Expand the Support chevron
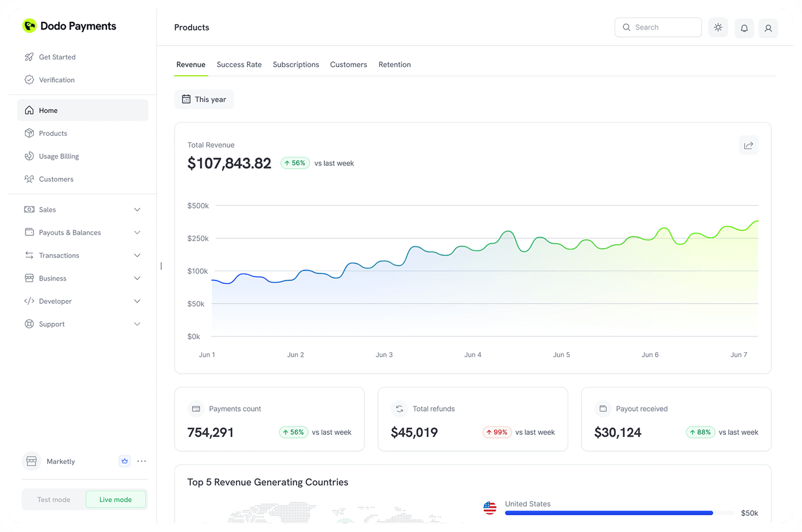802x532 pixels. (x=137, y=324)
